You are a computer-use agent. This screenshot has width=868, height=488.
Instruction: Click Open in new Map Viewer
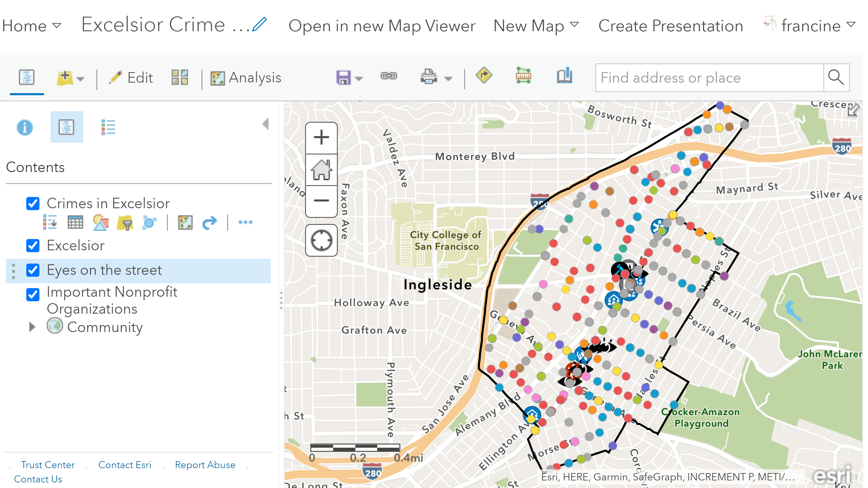click(382, 26)
